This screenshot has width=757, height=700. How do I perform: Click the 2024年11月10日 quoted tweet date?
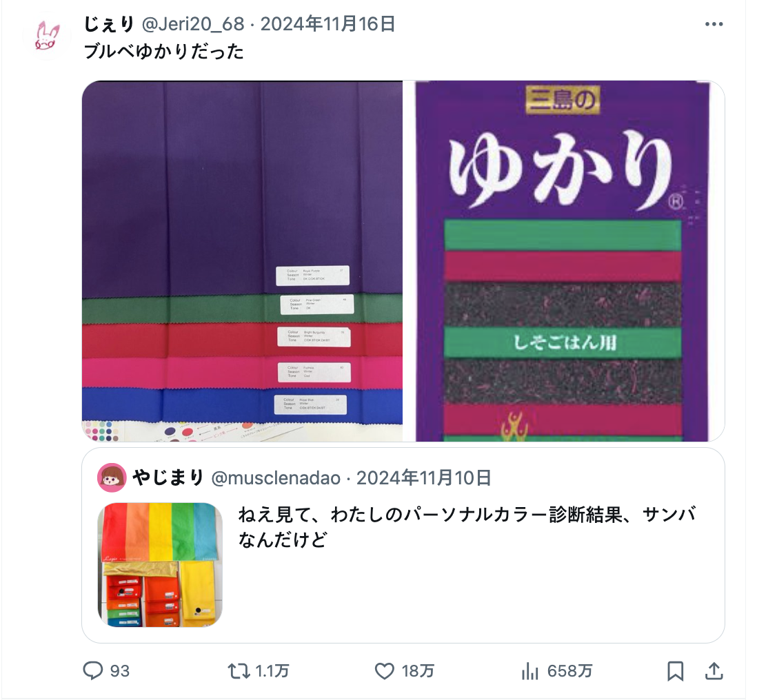point(424,478)
